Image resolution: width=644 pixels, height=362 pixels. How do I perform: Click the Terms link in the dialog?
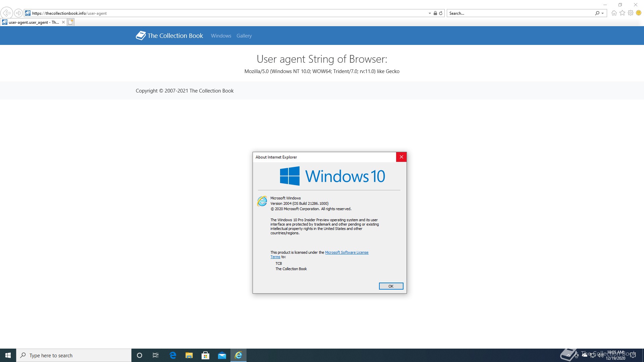275,257
